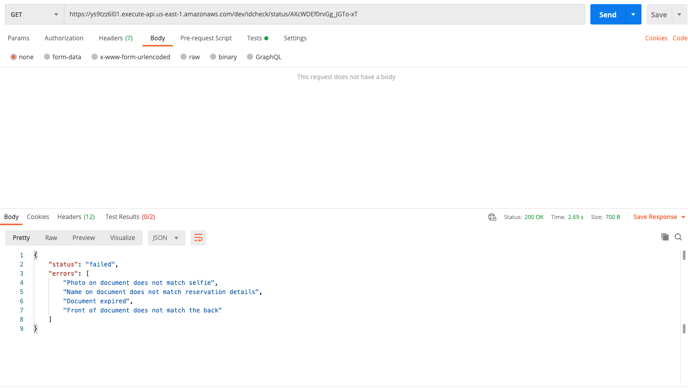Expand the Save Response arrow

coord(683,217)
